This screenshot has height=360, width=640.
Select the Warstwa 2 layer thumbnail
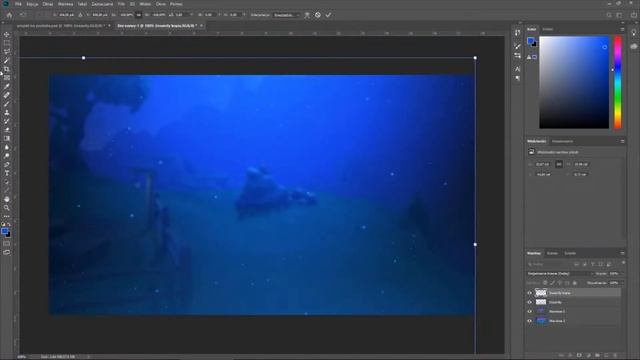point(541,311)
